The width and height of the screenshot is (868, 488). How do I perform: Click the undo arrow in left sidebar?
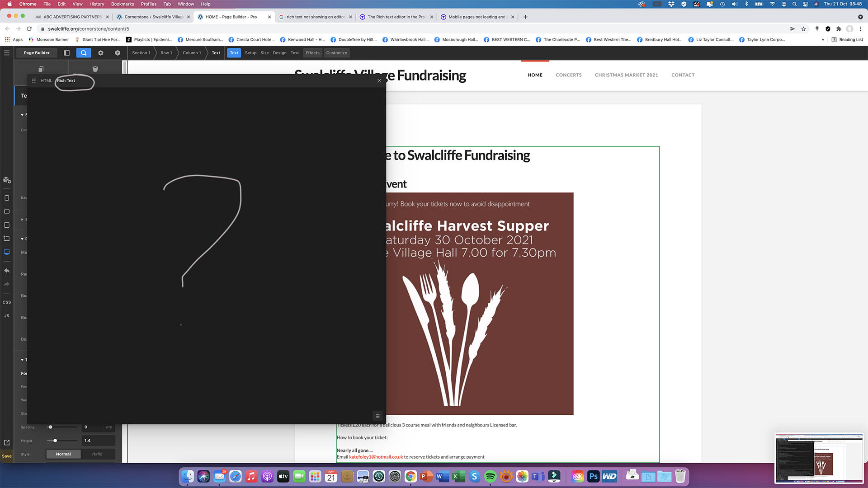tap(7, 271)
